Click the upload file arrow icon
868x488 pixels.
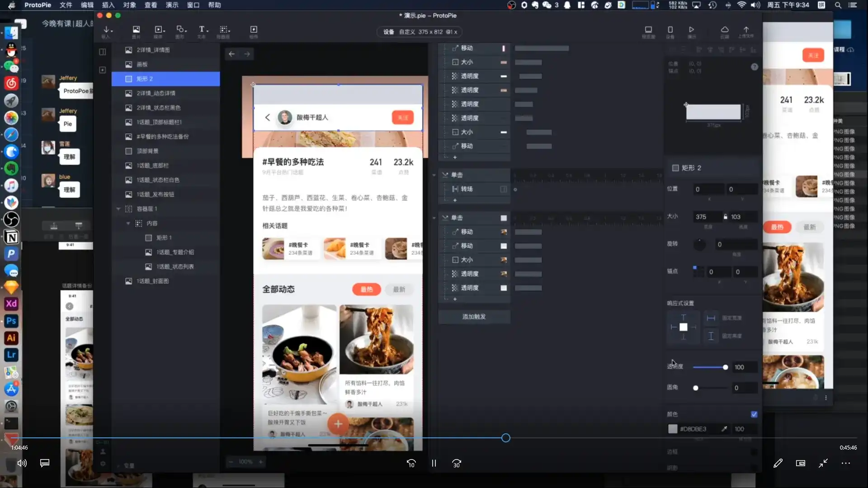(746, 30)
